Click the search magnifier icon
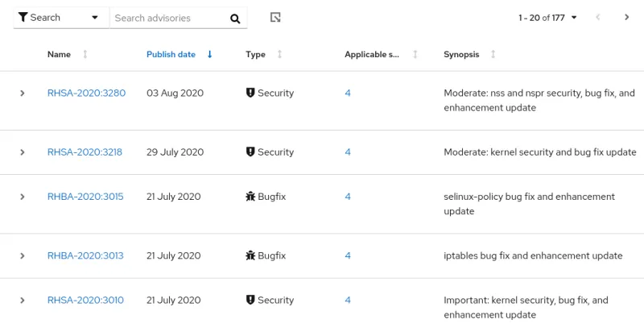The height and width of the screenshot is (332, 644). (x=235, y=18)
